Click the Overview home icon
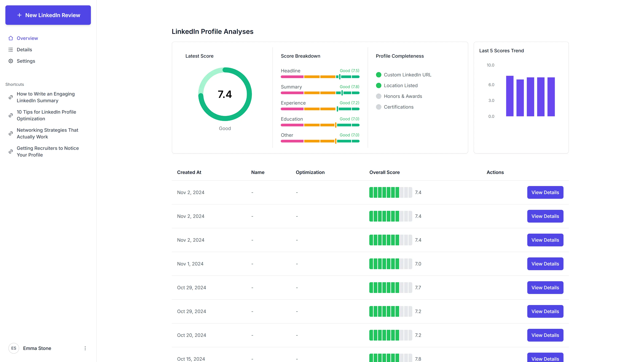644x362 pixels. [x=11, y=38]
